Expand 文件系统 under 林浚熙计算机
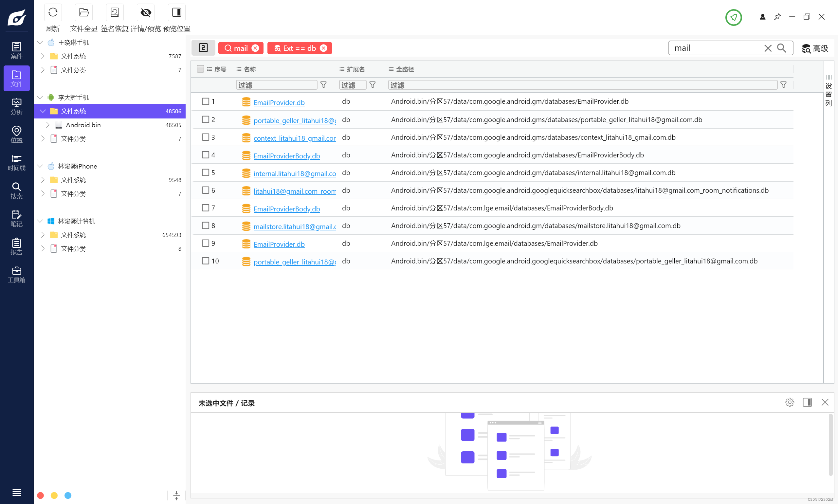This screenshot has height=504, width=838. pyautogui.click(x=43, y=235)
